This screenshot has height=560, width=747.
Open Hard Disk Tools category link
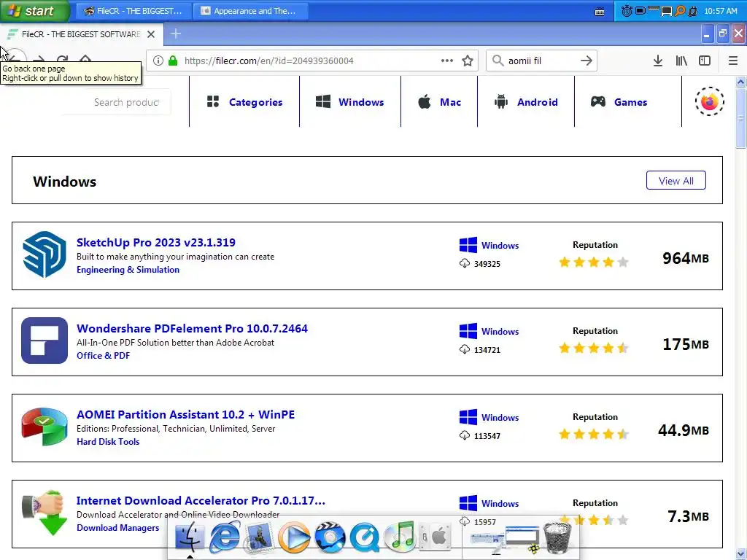tap(108, 441)
